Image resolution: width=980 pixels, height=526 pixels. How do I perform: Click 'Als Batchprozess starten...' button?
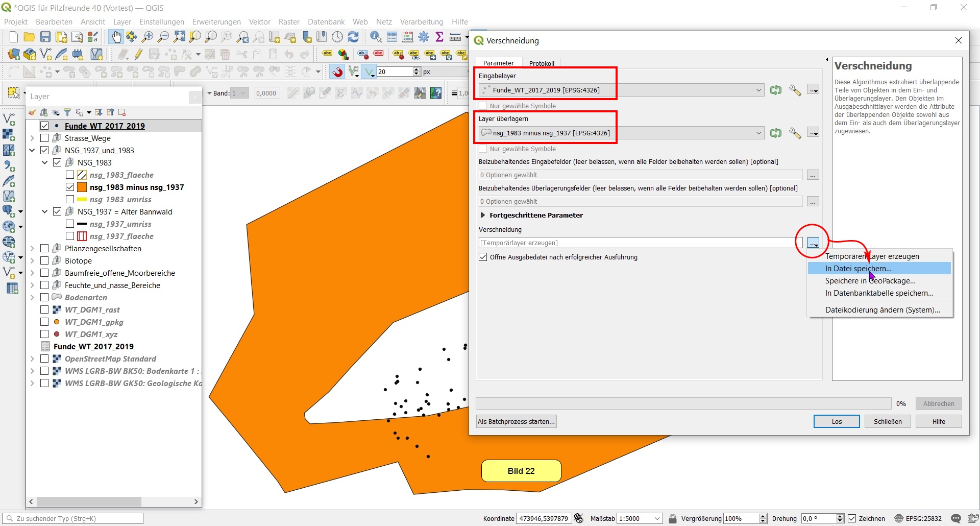(x=516, y=422)
